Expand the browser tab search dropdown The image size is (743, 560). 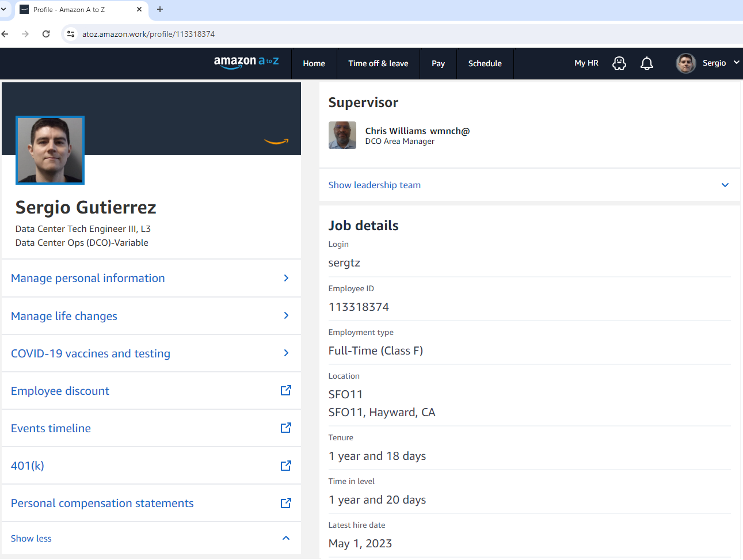[3, 9]
